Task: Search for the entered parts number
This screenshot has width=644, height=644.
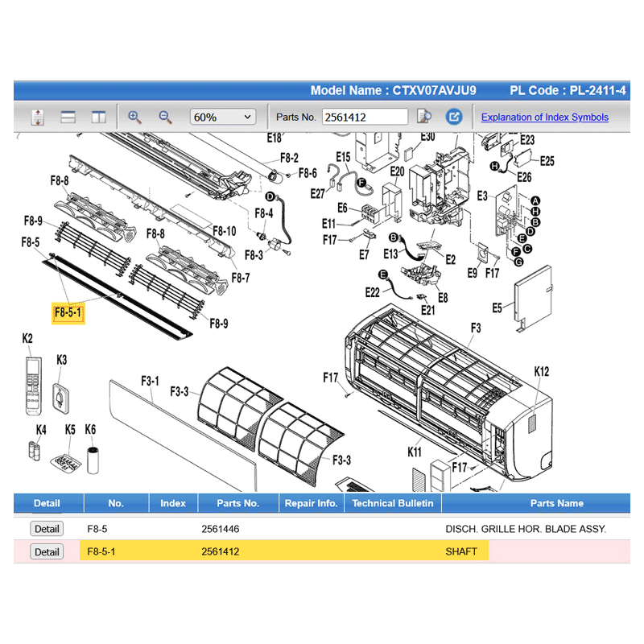Action: [424, 117]
